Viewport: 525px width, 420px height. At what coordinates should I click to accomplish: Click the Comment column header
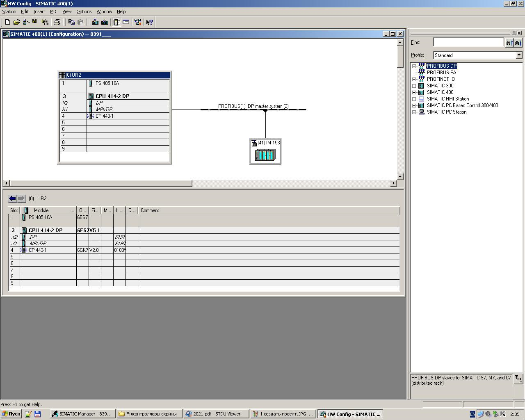(x=269, y=210)
